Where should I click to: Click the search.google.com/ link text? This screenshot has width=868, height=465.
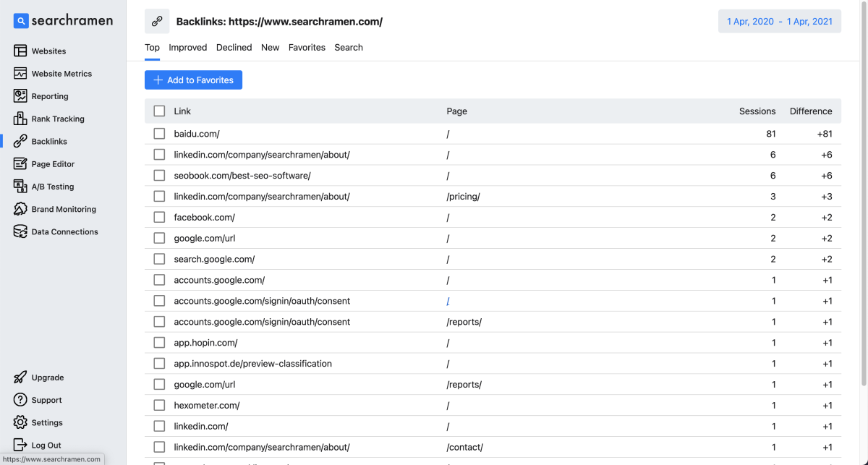pyautogui.click(x=214, y=259)
